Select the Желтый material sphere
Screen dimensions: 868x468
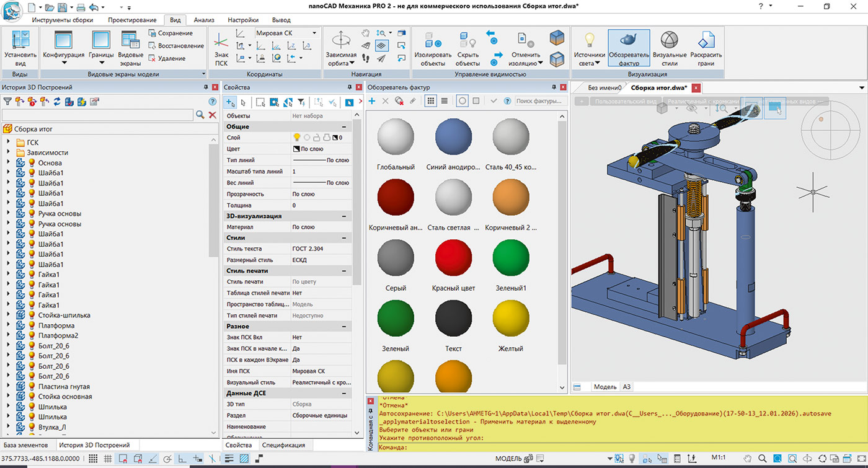click(511, 319)
